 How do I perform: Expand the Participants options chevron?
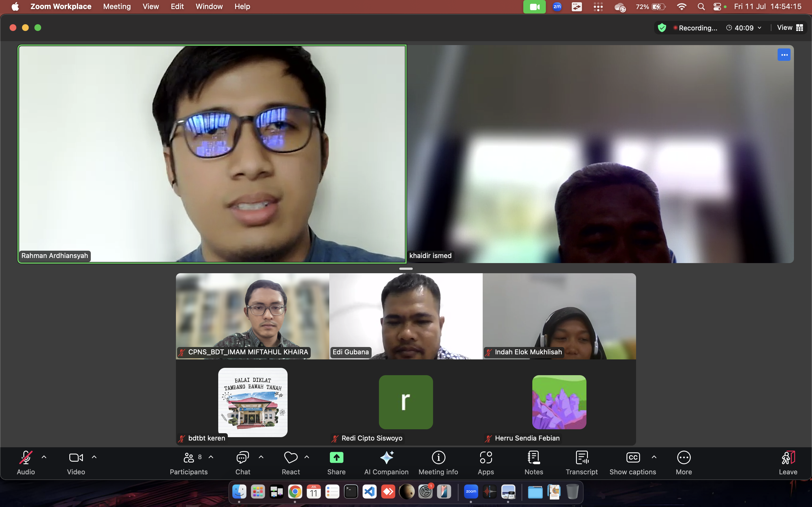(x=211, y=457)
